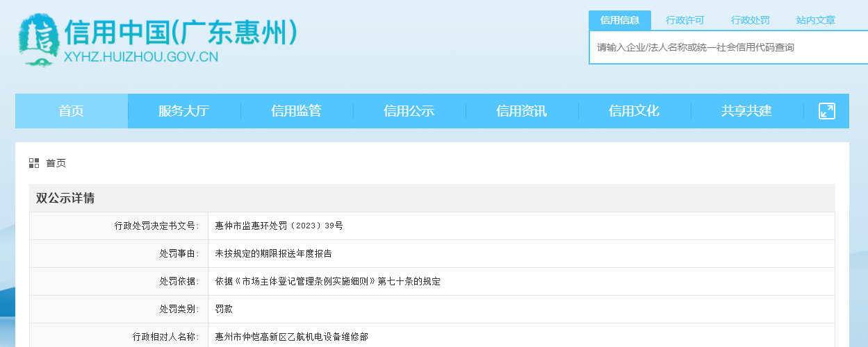The image size is (868, 347).
Task: Open 服务大厅 navigation item
Action: point(184,111)
